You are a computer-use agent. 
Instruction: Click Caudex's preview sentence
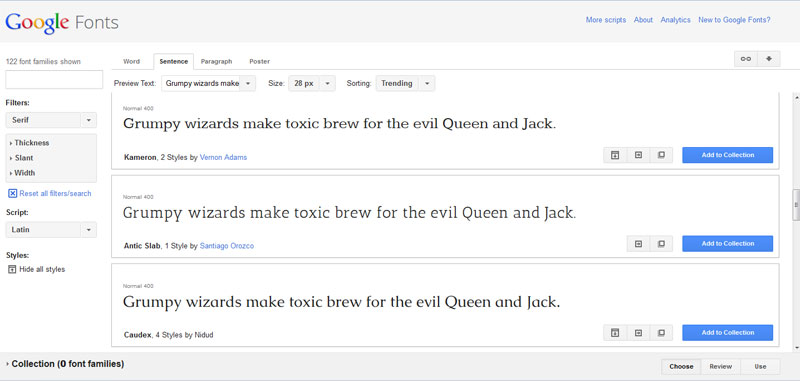click(341, 302)
